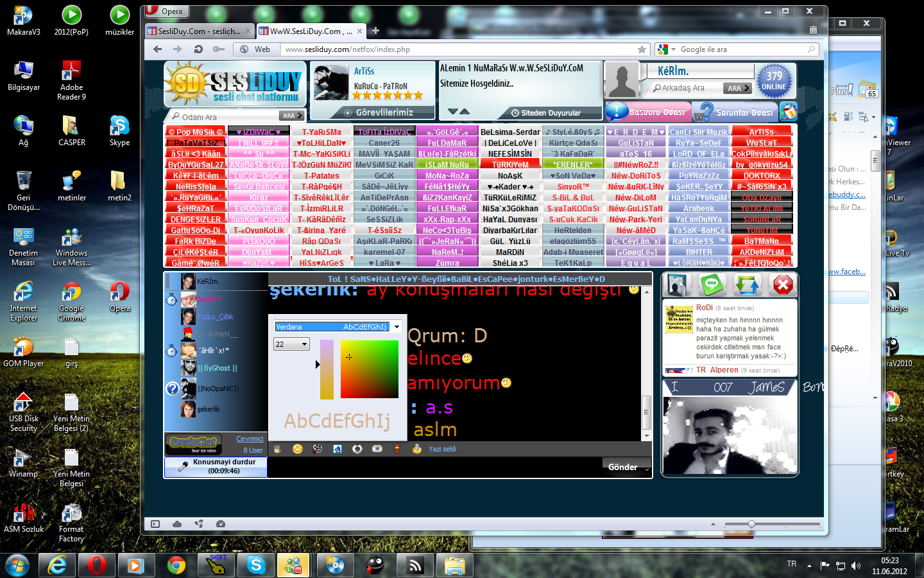Reload the page in Opera
Image resolution: width=924 pixels, height=578 pixels.
(198, 49)
